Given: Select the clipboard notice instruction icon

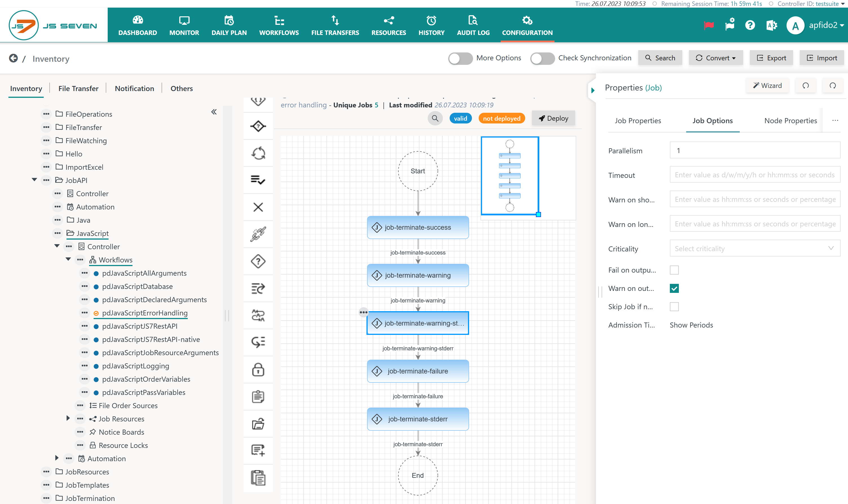Looking at the screenshot, I should point(258,396).
